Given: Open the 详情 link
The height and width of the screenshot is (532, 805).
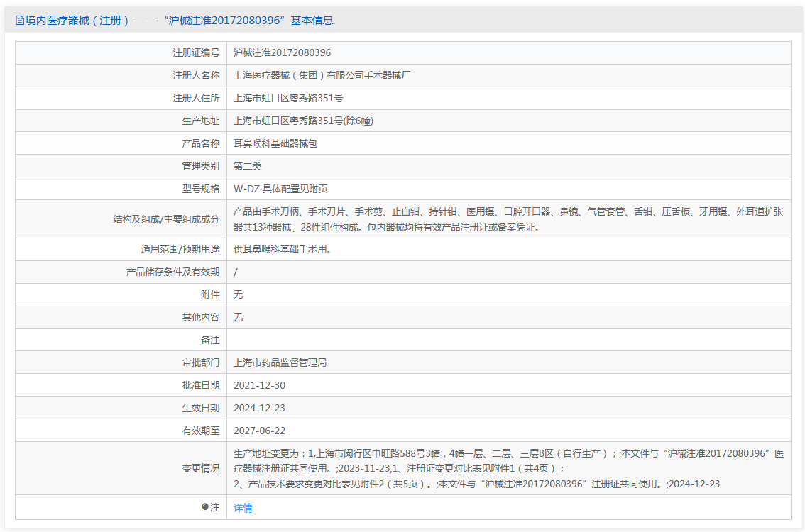Looking at the screenshot, I should pyautogui.click(x=243, y=508).
